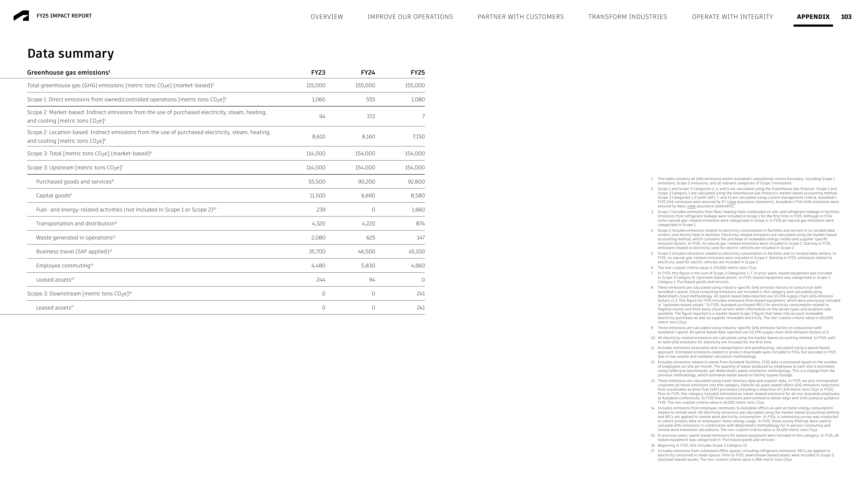The width and height of the screenshot is (868, 488).
Task: Click FY25 Purchased goods value 92,800
Action: tap(416, 182)
